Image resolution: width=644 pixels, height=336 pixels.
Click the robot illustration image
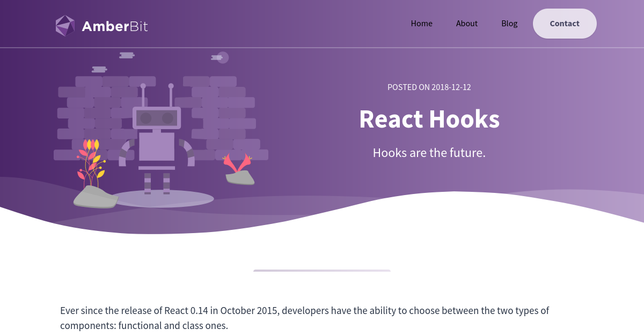161,130
